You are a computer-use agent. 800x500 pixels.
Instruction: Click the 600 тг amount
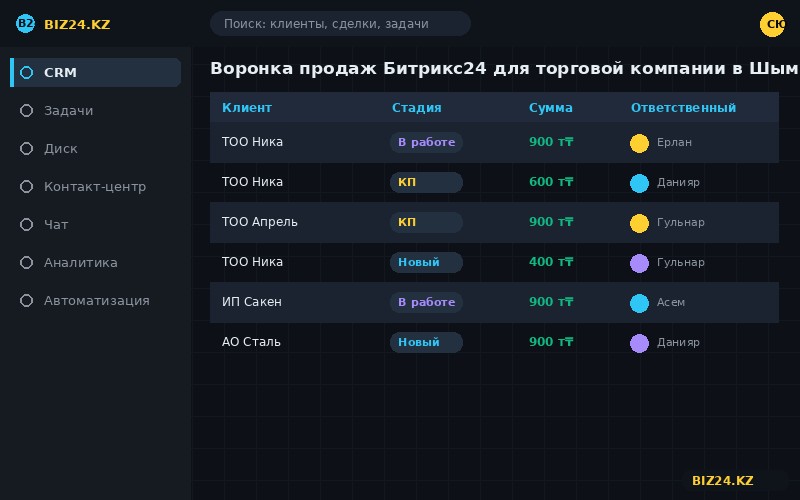[x=551, y=182]
